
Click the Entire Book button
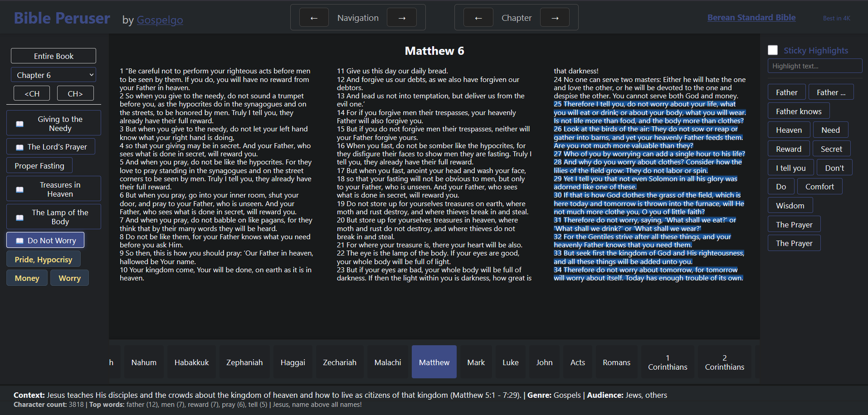53,55
